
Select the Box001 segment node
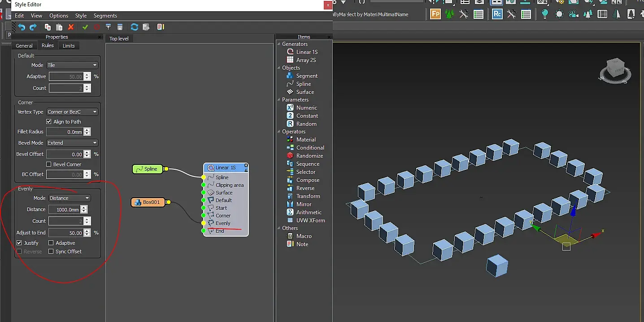click(x=148, y=202)
